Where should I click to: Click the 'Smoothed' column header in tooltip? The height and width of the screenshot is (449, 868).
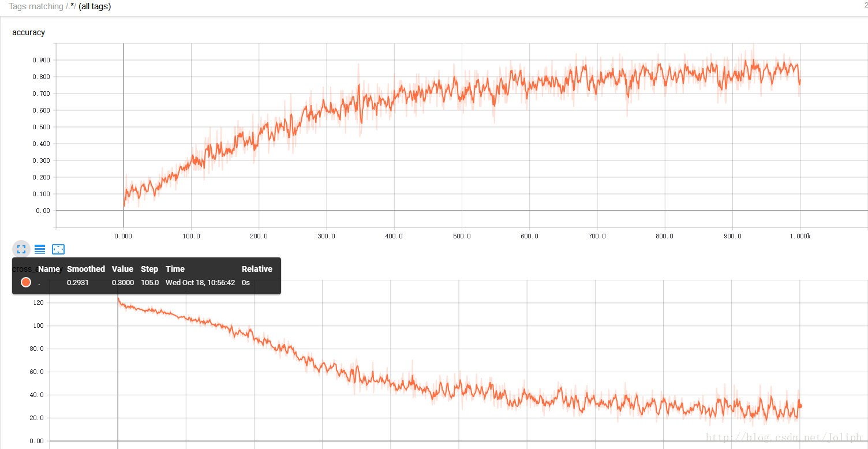pos(86,269)
